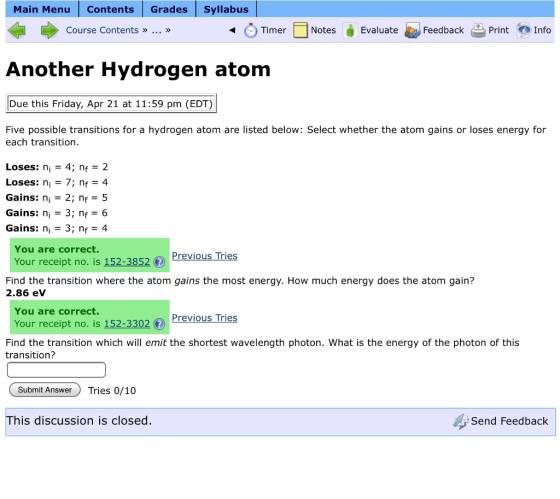This screenshot has width=560, height=499.
Task: Focus the photon energy answer field
Action: 56,370
